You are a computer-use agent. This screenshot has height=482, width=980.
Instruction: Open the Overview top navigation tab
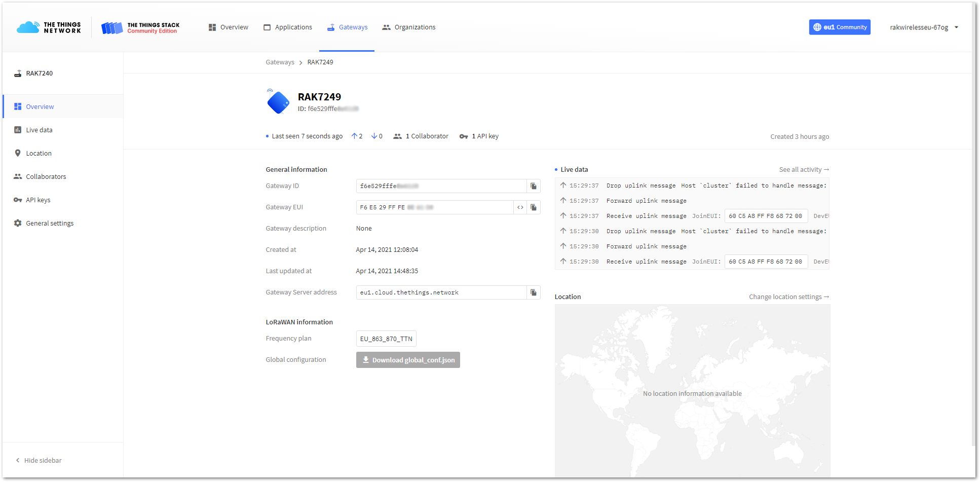(x=228, y=27)
